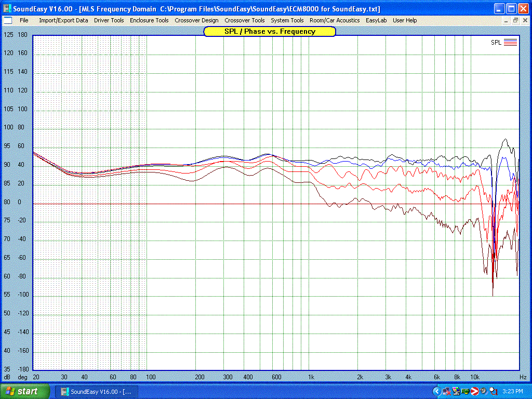
Task: Click the green circuit board tray icon
Action: 465,392
